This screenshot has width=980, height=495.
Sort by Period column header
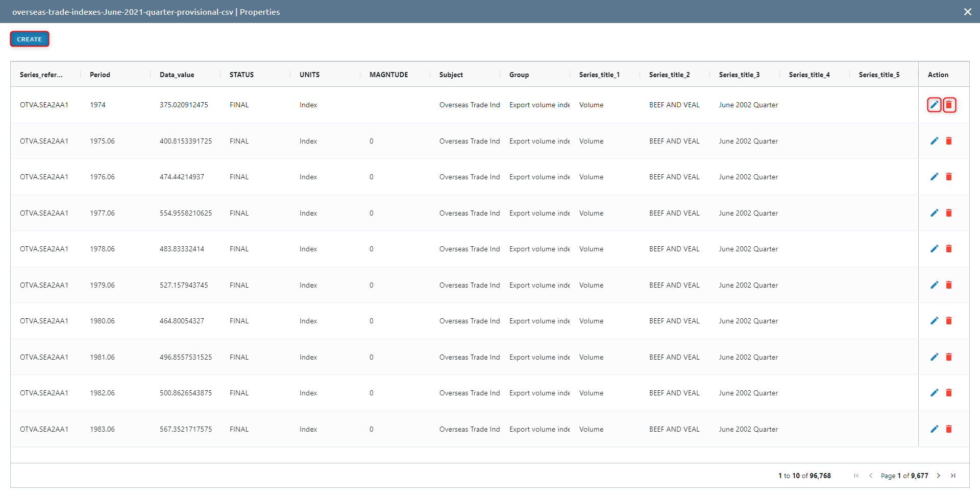click(100, 75)
